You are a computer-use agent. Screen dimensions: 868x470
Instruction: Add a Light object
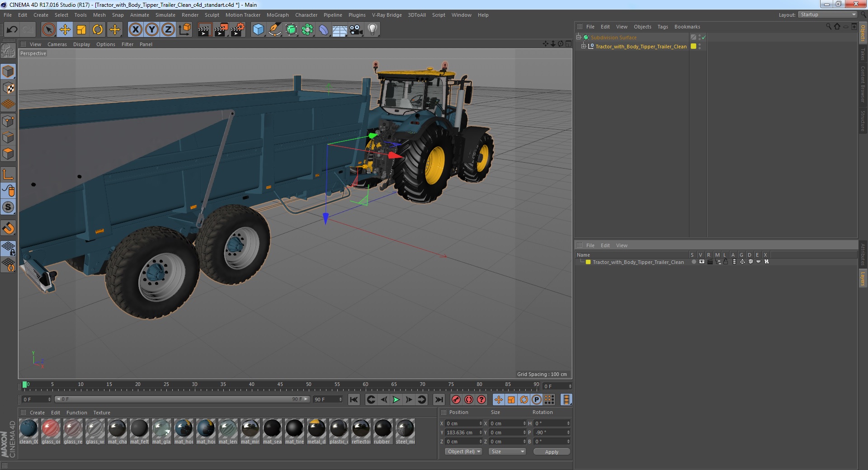tap(373, 30)
